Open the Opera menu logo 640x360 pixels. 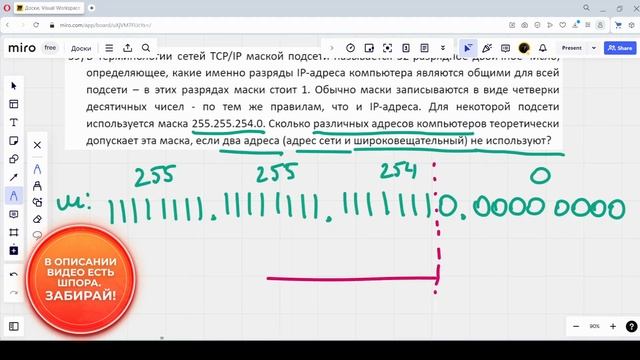(x=7, y=8)
